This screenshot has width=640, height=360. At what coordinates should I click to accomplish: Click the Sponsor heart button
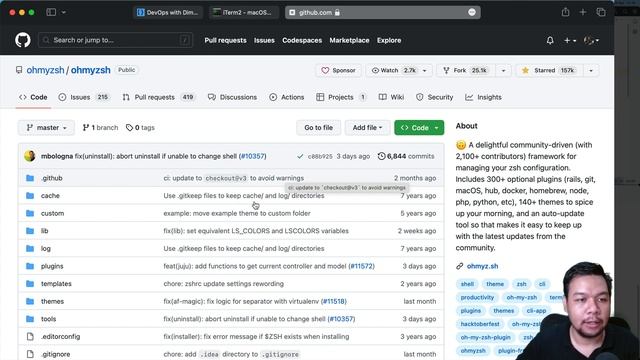pyautogui.click(x=338, y=70)
